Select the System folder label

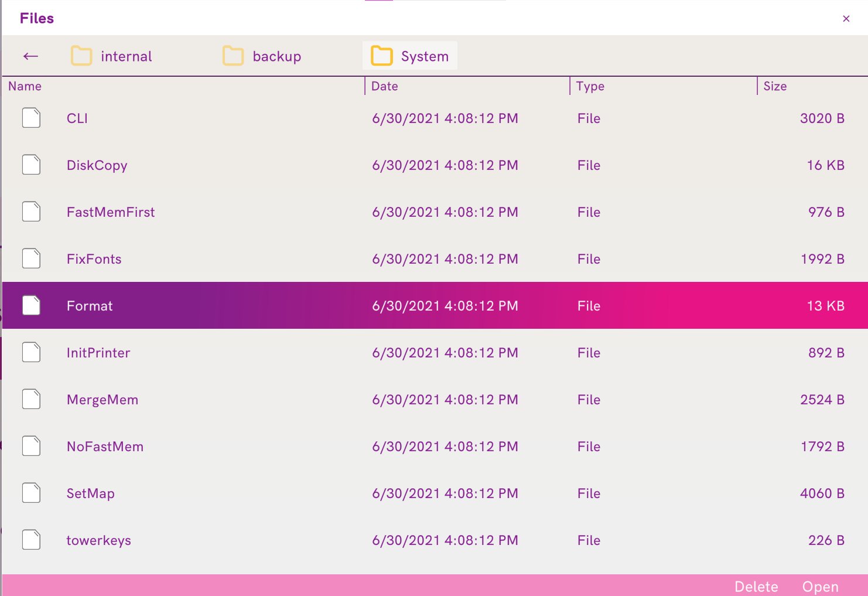[425, 56]
